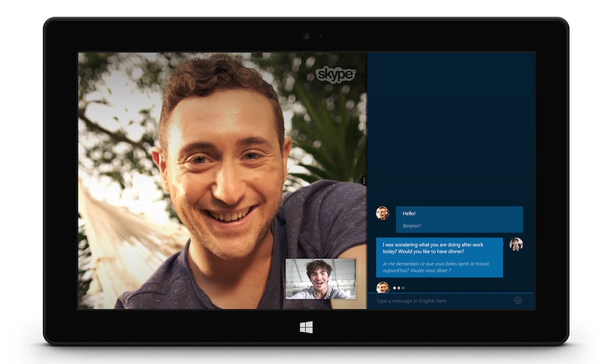Select your avatar next to the dinner message

tap(518, 244)
